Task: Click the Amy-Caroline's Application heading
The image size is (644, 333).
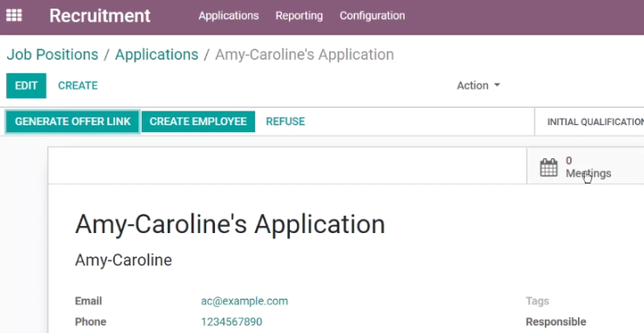Action: (230, 224)
